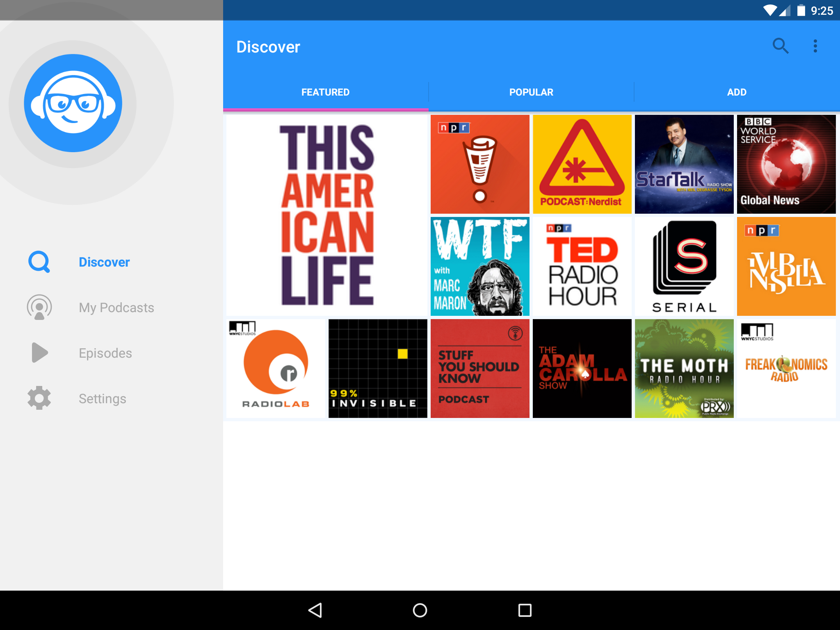Open WTF with Marc Maron tile
This screenshot has height=630, width=840.
click(480, 266)
